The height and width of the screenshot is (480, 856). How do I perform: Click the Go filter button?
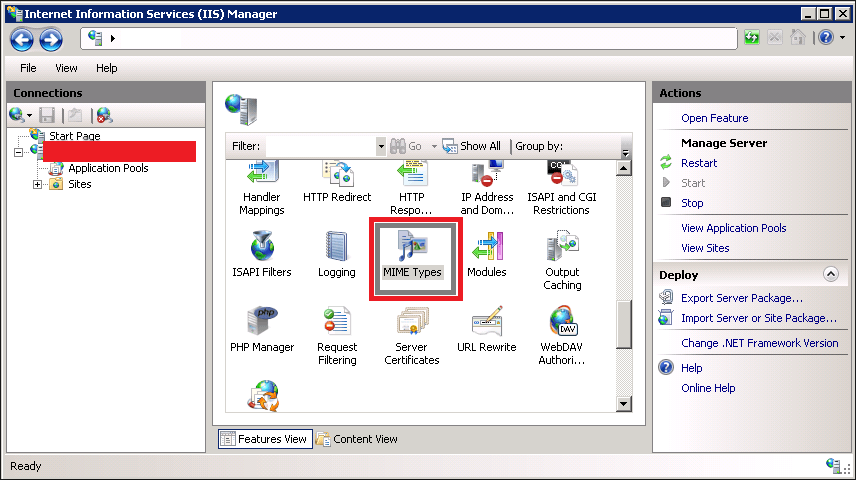point(406,146)
